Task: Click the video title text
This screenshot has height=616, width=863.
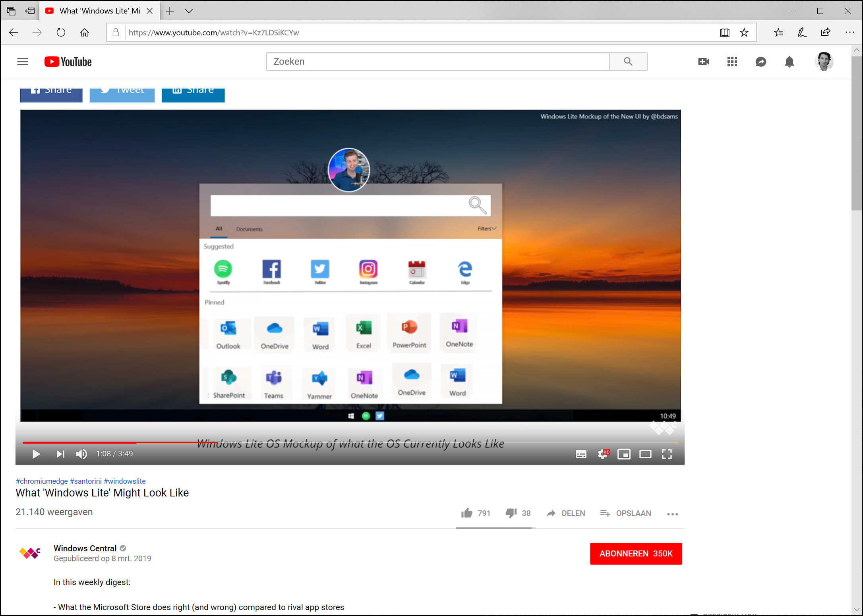Action: 102,493
